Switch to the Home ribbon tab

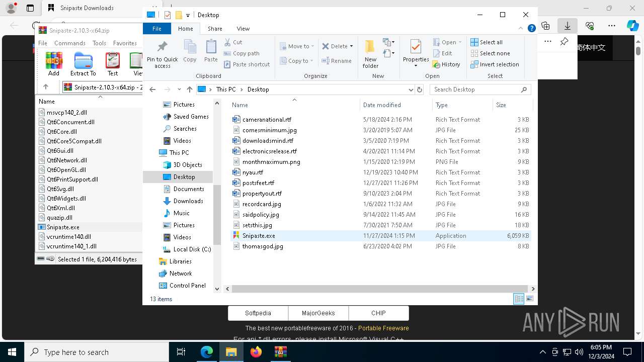(x=185, y=29)
